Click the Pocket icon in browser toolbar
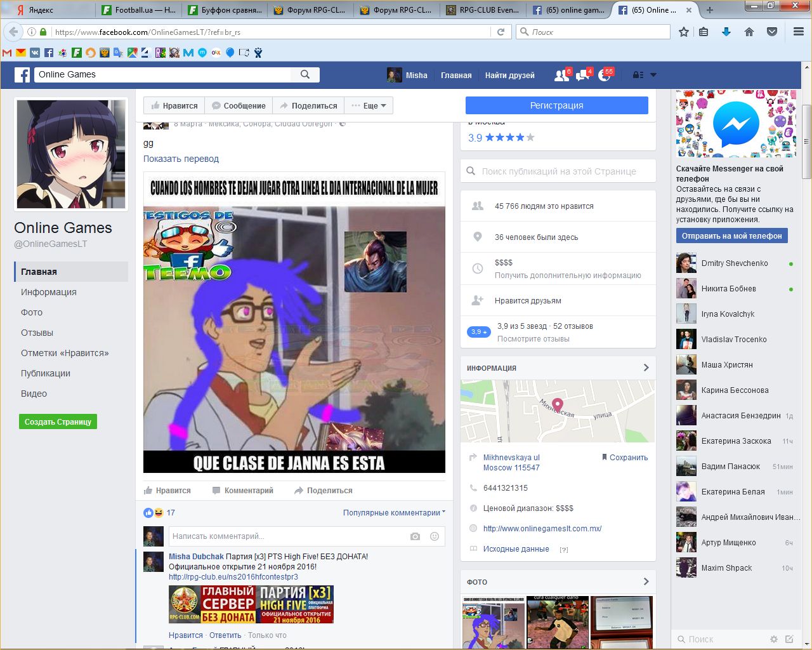Image resolution: width=812 pixels, height=650 pixels. coord(772,32)
